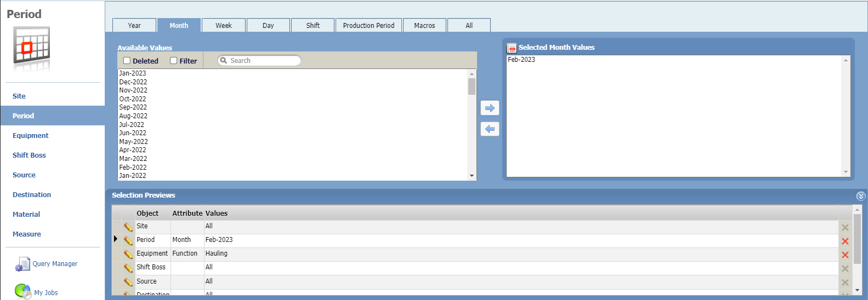Edit the Period row with pencil icon

[128, 240]
